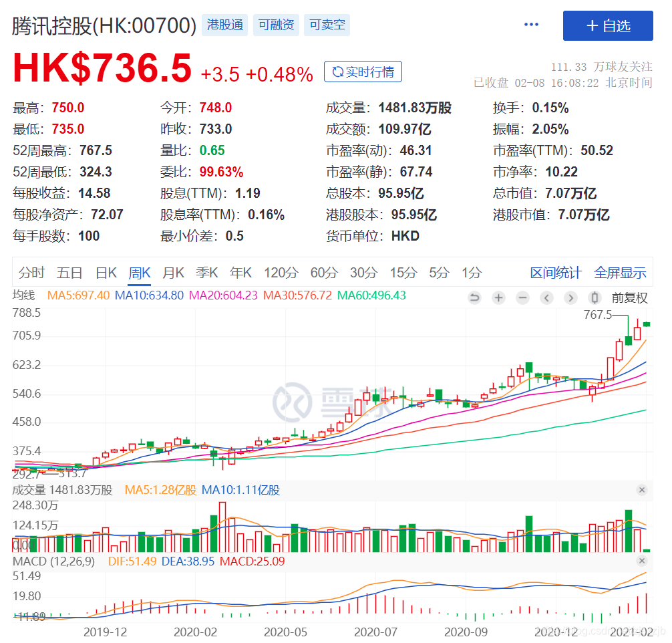The image size is (672, 643).
Task: Add stock to watchlist with 自选 button
Action: [x=608, y=26]
